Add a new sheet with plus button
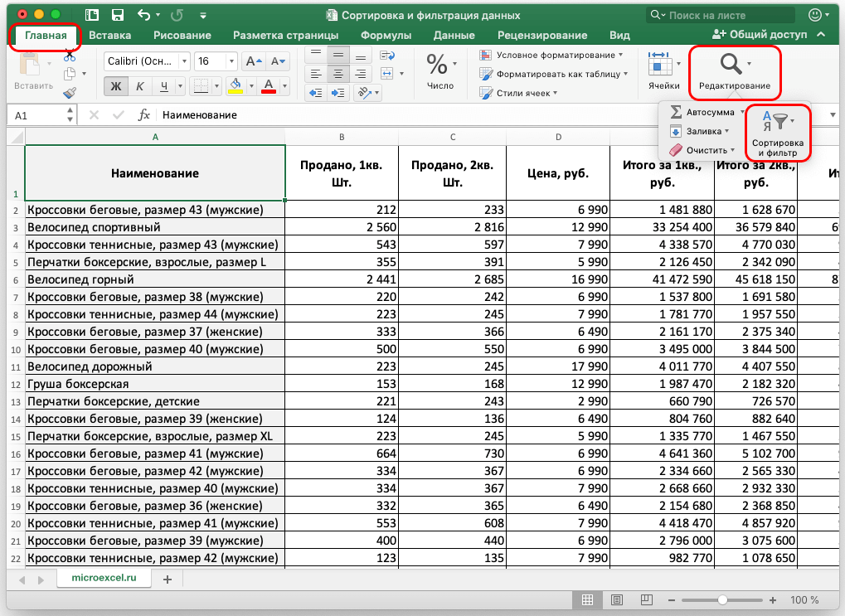This screenshot has height=616, width=845. pos(167,579)
